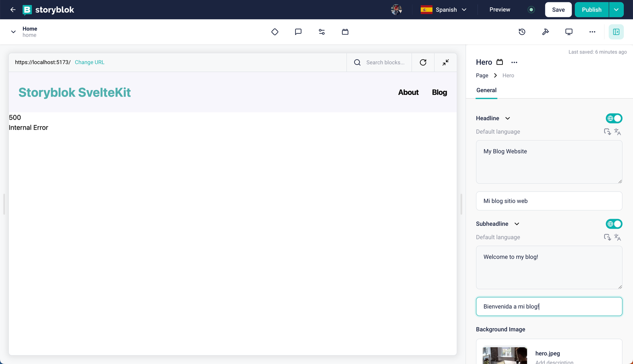Click the hero.jpeg thumbnail image
633x364 pixels.
(505, 355)
